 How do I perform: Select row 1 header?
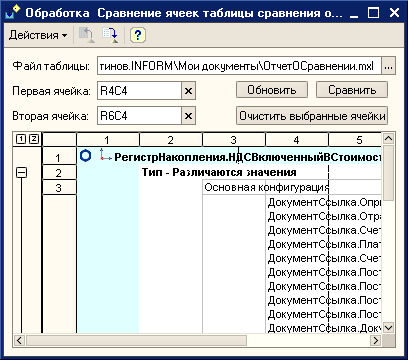pos(59,157)
